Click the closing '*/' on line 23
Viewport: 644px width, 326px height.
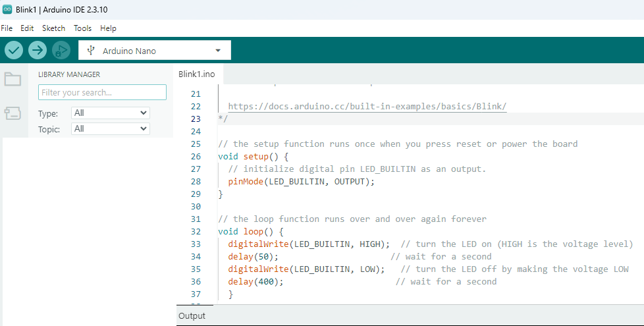(223, 119)
